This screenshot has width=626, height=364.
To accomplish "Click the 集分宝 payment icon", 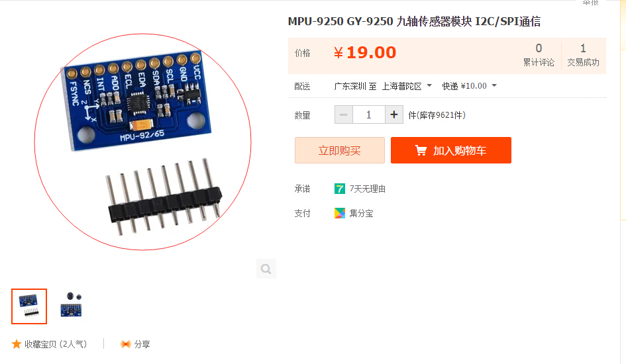I will click(x=340, y=213).
